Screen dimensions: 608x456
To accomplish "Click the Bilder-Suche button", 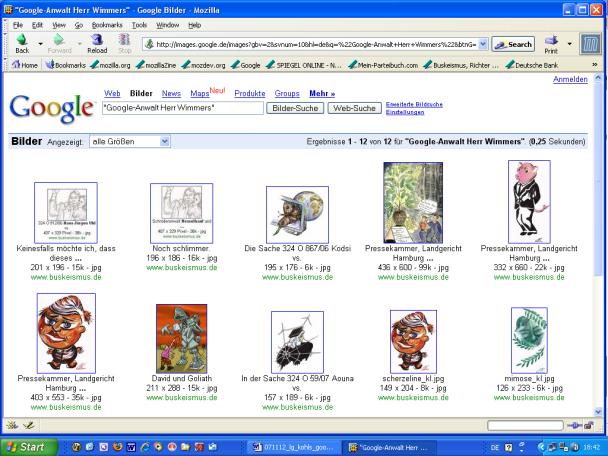I will [x=295, y=108].
